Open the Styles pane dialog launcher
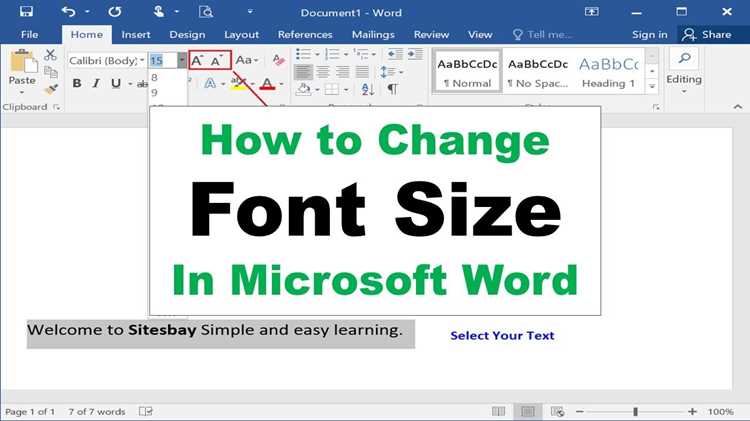Image resolution: width=750 pixels, height=421 pixels. [x=657, y=107]
